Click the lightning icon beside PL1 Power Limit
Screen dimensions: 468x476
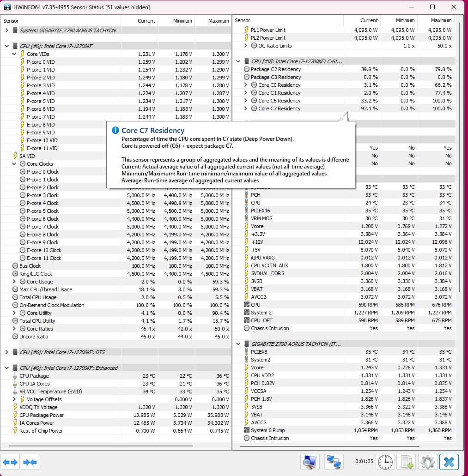coord(247,30)
